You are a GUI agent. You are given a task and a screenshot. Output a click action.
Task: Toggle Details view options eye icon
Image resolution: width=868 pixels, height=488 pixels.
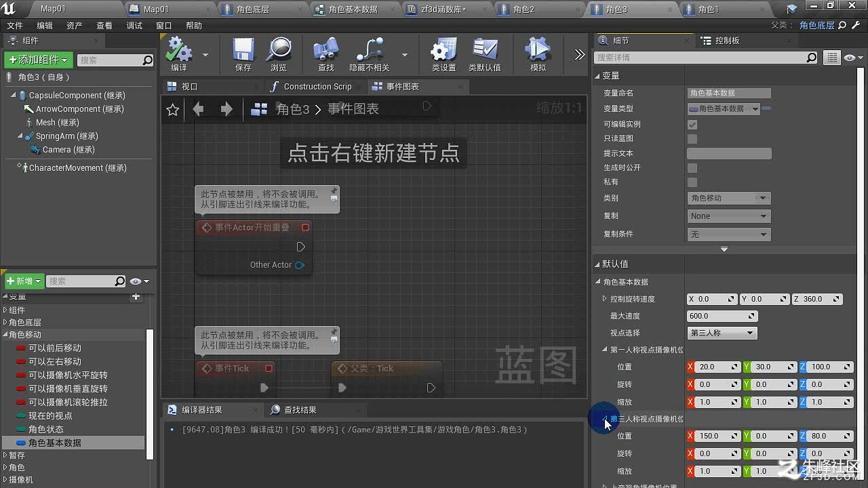pos(852,58)
